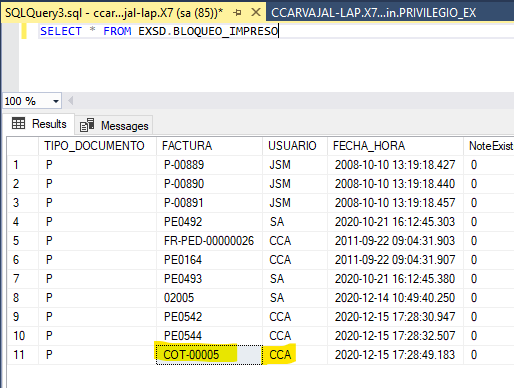Click the Messages tab icon
Image resolution: width=514 pixels, height=388 pixels.
(87, 125)
